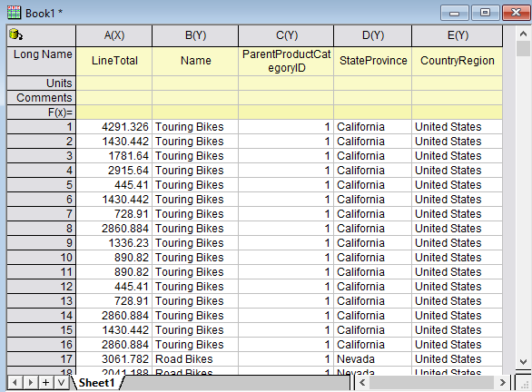The height and width of the screenshot is (392, 532).
Task: Click the horizontal scrollbar thumb
Action: point(431,383)
